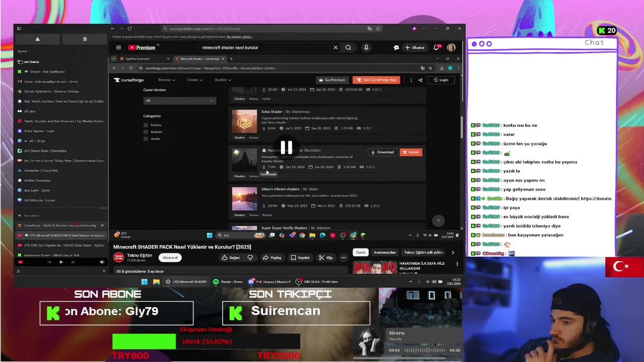The image size is (644, 362).
Task: Click the Oluştur create button
Action: click(415, 48)
